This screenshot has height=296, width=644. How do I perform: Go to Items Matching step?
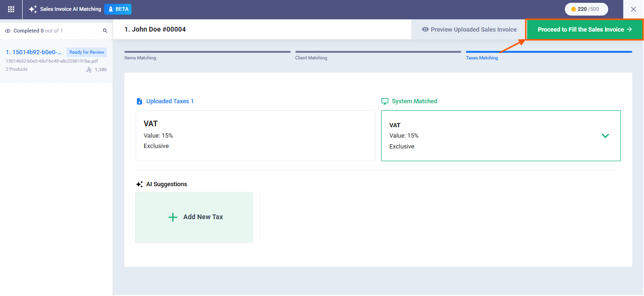click(207, 55)
